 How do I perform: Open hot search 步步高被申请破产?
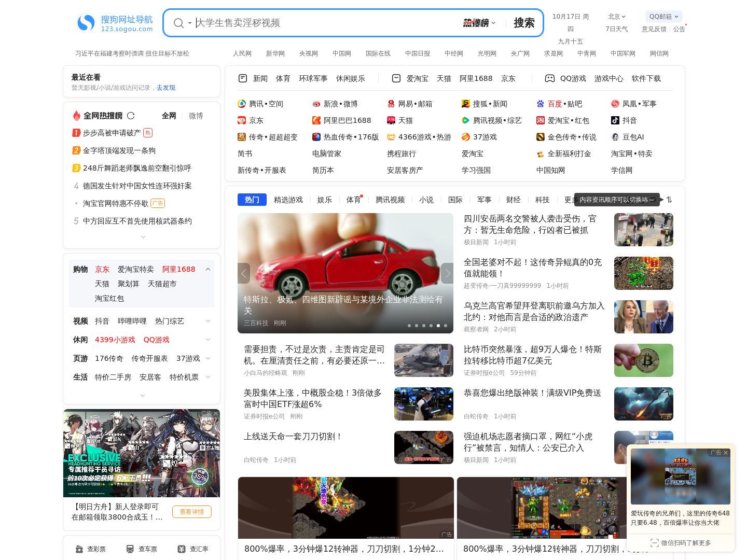112,133
